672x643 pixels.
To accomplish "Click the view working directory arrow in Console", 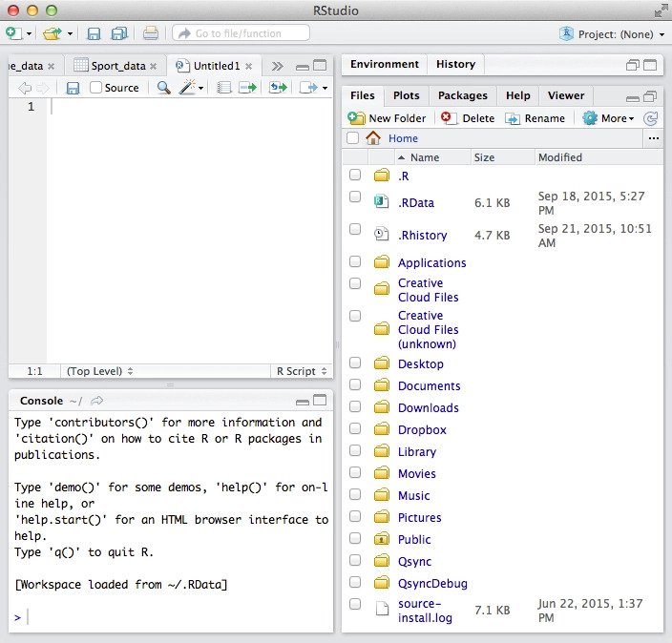I will click(x=97, y=401).
